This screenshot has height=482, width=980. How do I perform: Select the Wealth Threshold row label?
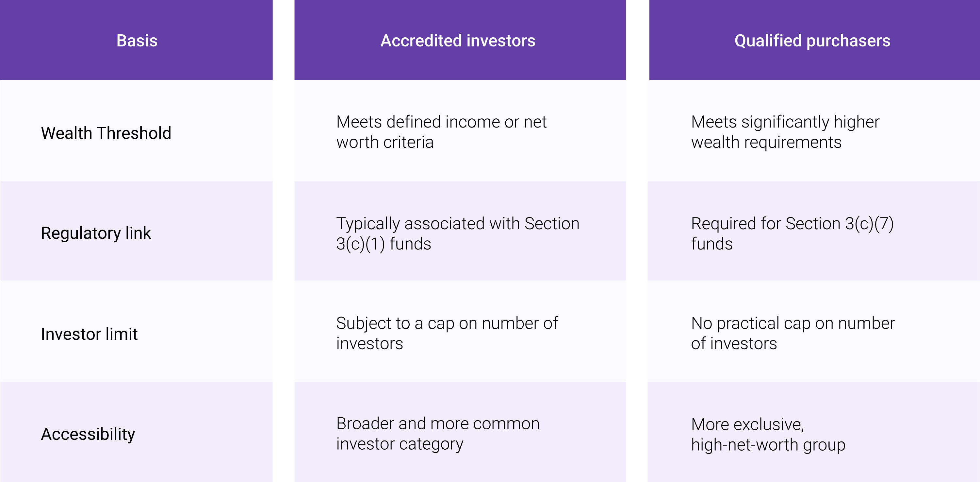(x=106, y=133)
